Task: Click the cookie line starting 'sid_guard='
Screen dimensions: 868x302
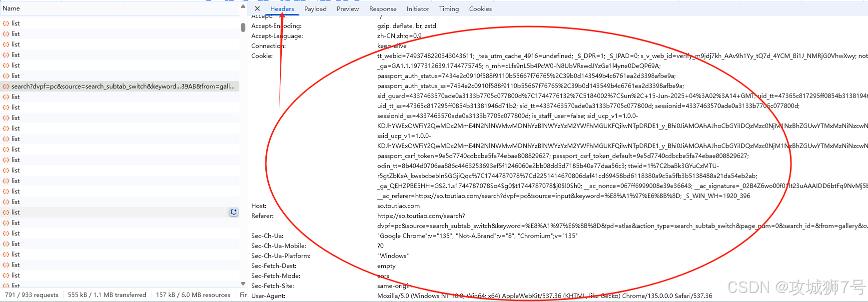Action: (622, 96)
